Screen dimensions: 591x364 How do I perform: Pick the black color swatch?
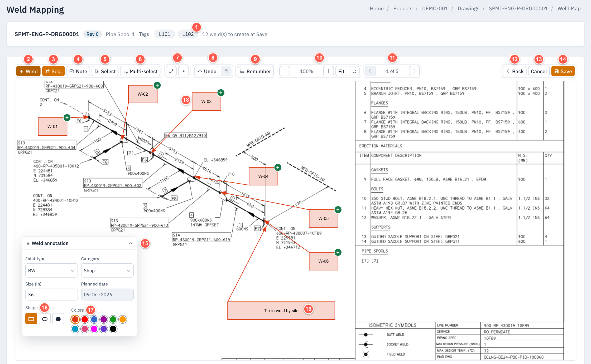pos(113,329)
